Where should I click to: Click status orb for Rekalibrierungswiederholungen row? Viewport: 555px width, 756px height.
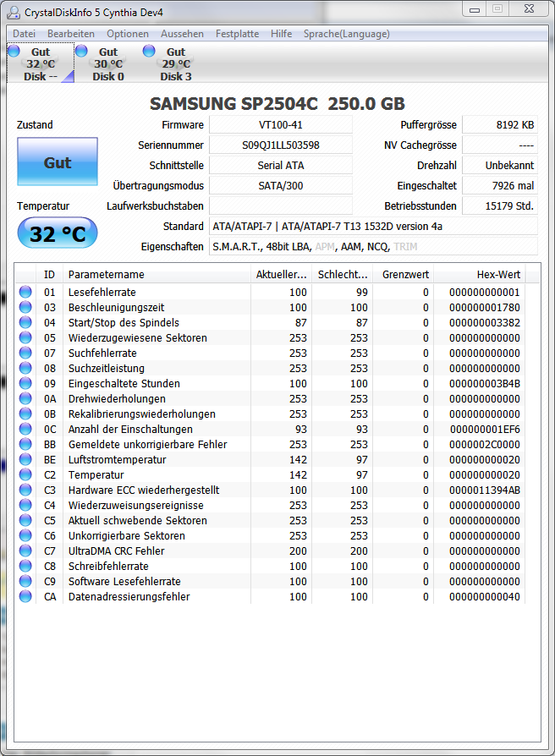(25, 414)
